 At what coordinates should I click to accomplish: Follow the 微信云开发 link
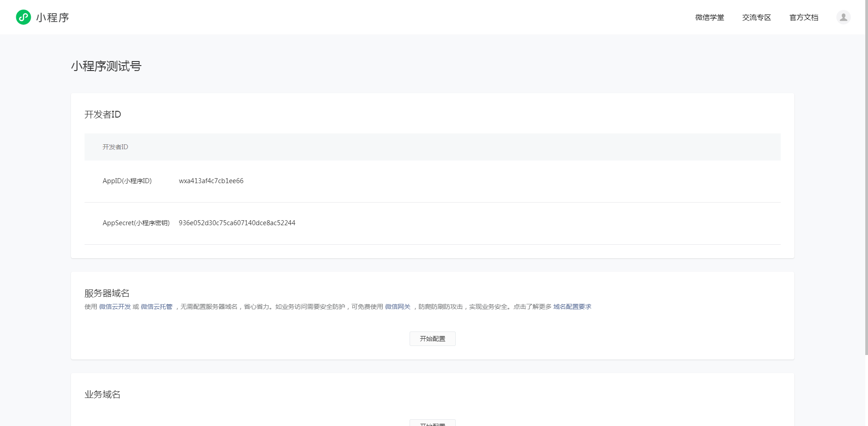tap(115, 307)
